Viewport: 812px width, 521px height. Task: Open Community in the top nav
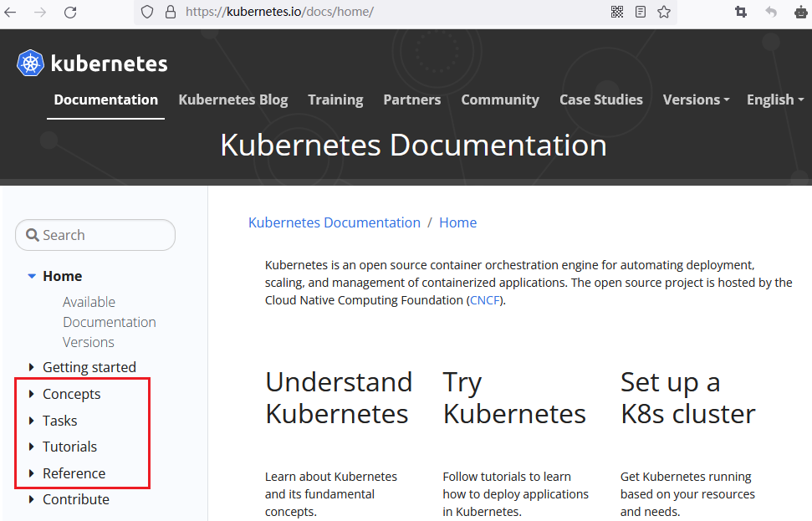tap(500, 100)
